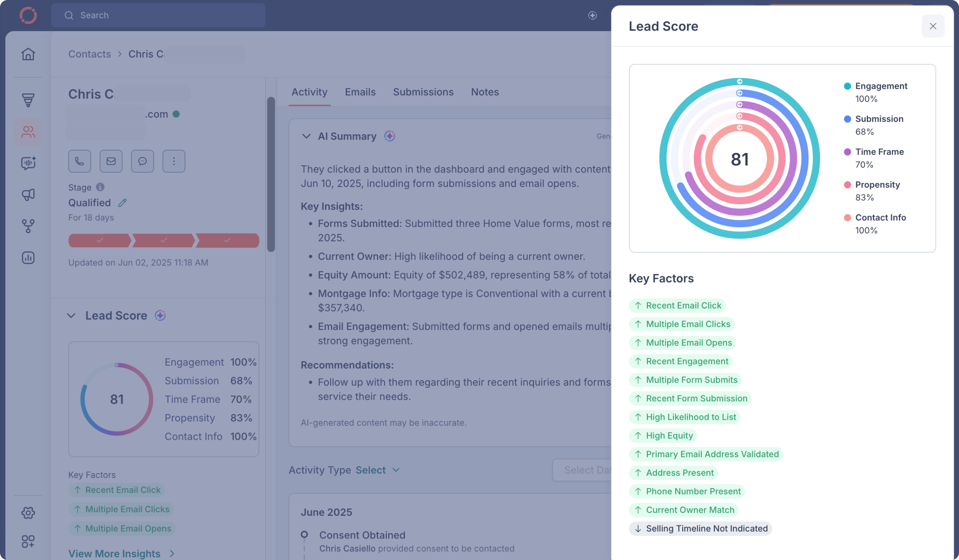The width and height of the screenshot is (959, 560).
Task: Click the Multiple Email Clicks chip in the sidebar
Action: click(x=121, y=509)
